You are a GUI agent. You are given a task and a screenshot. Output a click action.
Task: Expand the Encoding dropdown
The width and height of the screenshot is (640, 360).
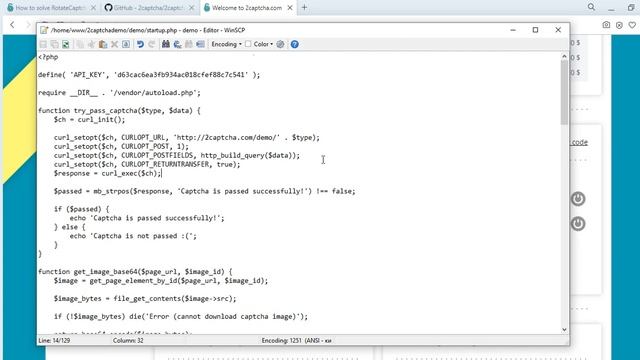227,44
